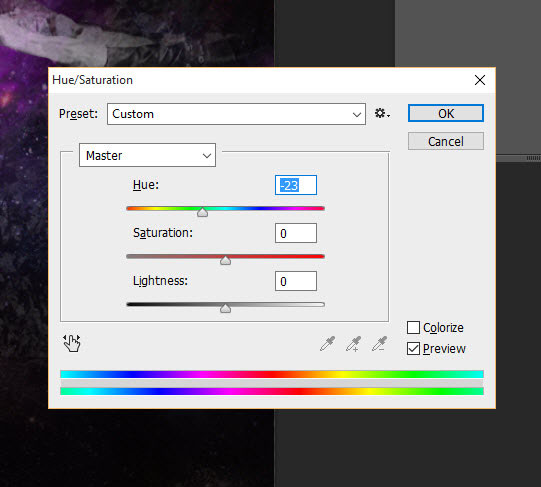Click the Preset label text

point(78,114)
